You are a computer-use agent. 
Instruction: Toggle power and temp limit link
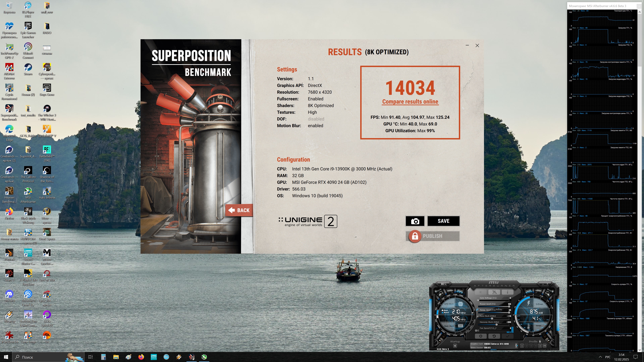(x=477, y=310)
